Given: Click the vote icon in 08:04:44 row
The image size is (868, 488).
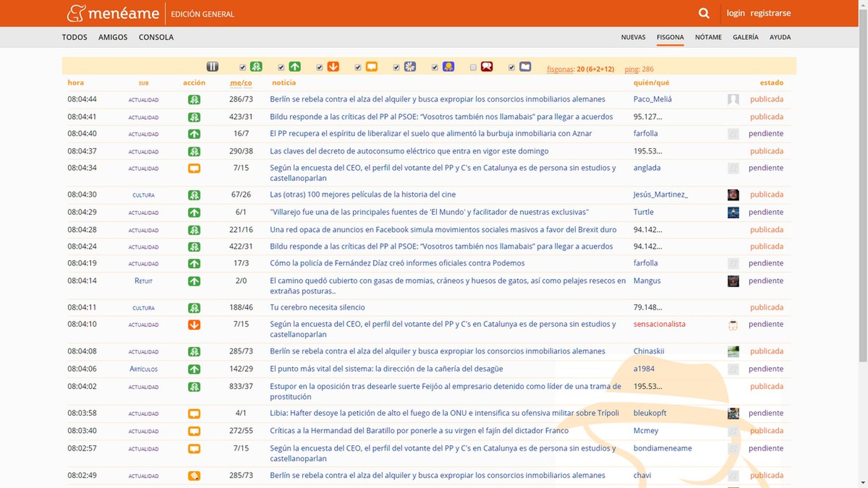Looking at the screenshot, I should tap(194, 100).
